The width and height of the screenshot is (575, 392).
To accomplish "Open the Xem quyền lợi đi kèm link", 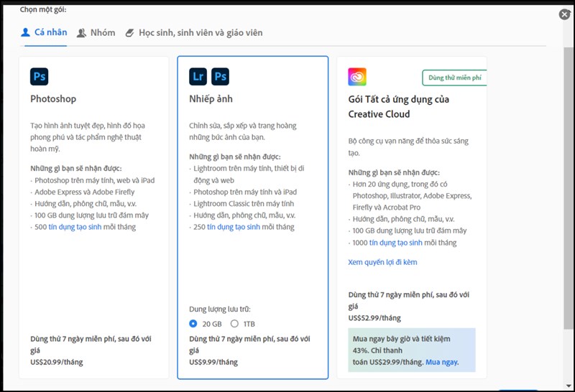I will click(x=382, y=262).
